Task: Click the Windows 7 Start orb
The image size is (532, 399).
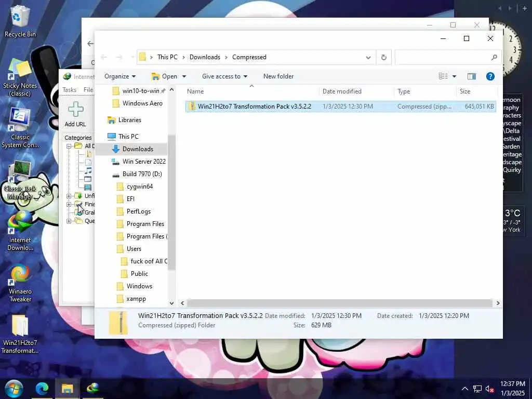Action: (14, 389)
